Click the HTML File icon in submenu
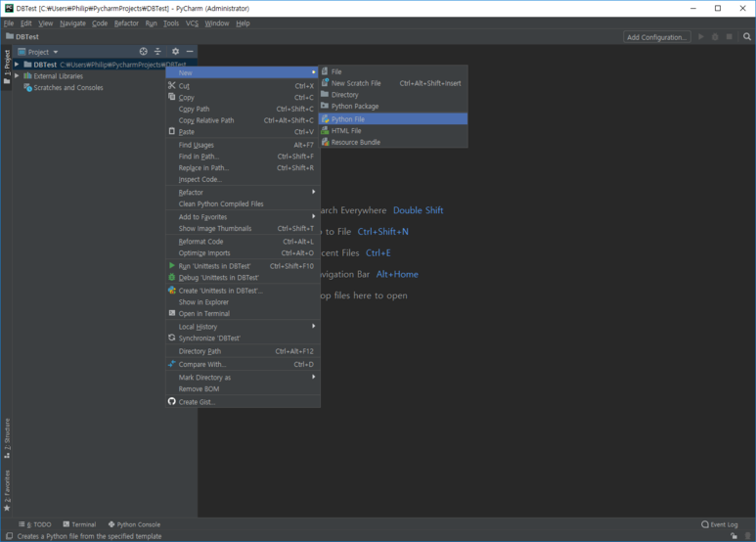756x542 pixels. 326,131
